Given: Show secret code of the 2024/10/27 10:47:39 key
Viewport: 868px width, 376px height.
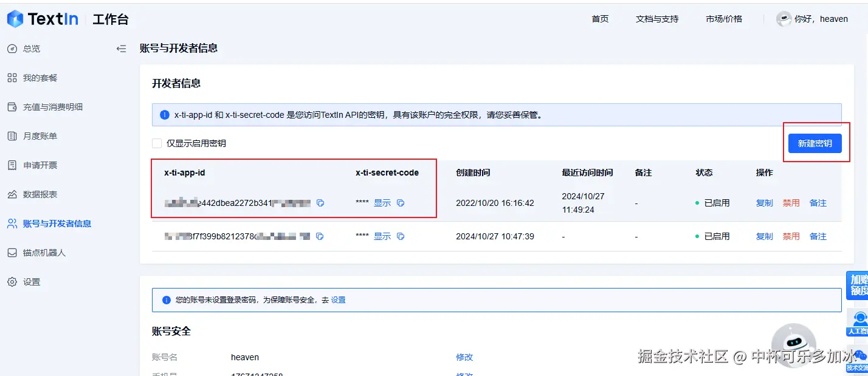Looking at the screenshot, I should tap(382, 236).
